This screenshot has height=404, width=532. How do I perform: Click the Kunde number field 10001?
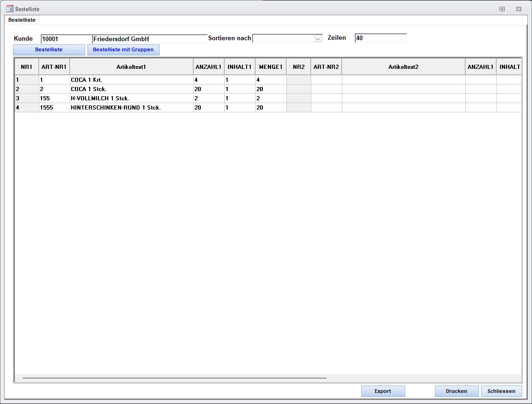[66, 39]
